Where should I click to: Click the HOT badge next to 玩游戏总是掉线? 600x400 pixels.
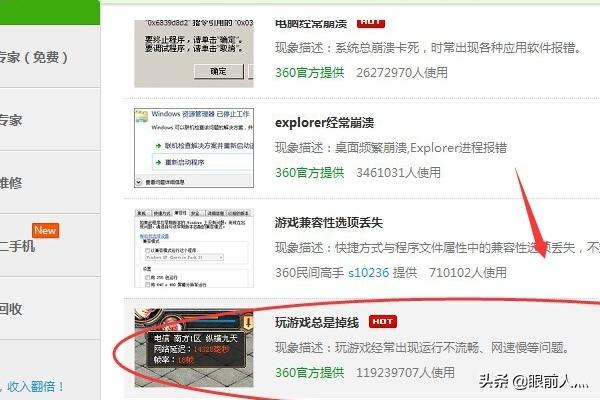pyautogui.click(x=384, y=322)
